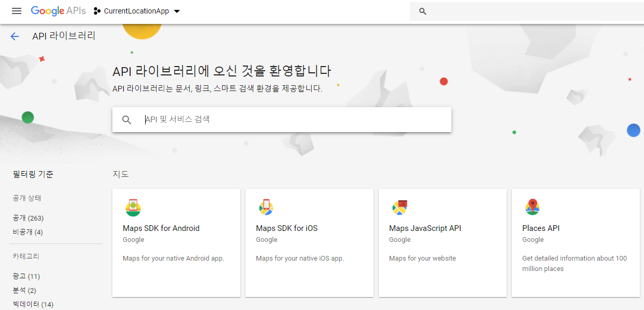Click the Maps SDK for Android icon
The width and height of the screenshot is (644, 310).
coord(133,208)
